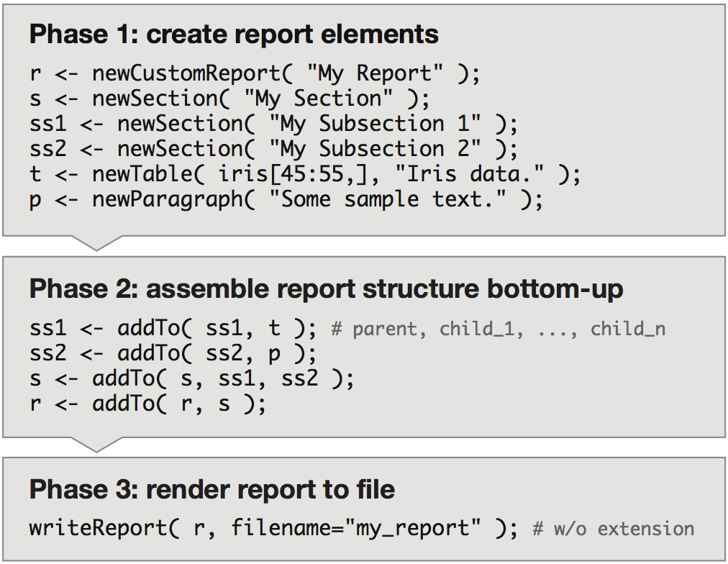Viewport: 728px width, 564px height.
Task: Select the addTo( ss2, p ) code line
Action: coord(173,354)
